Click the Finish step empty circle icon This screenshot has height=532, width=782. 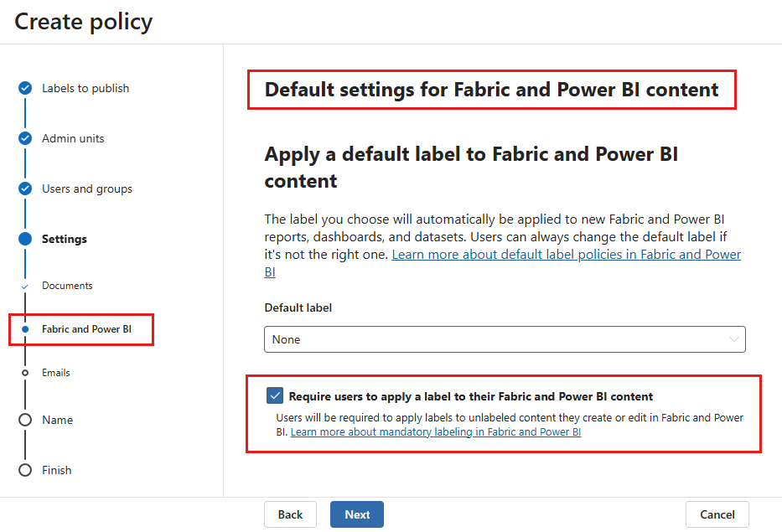coord(25,471)
